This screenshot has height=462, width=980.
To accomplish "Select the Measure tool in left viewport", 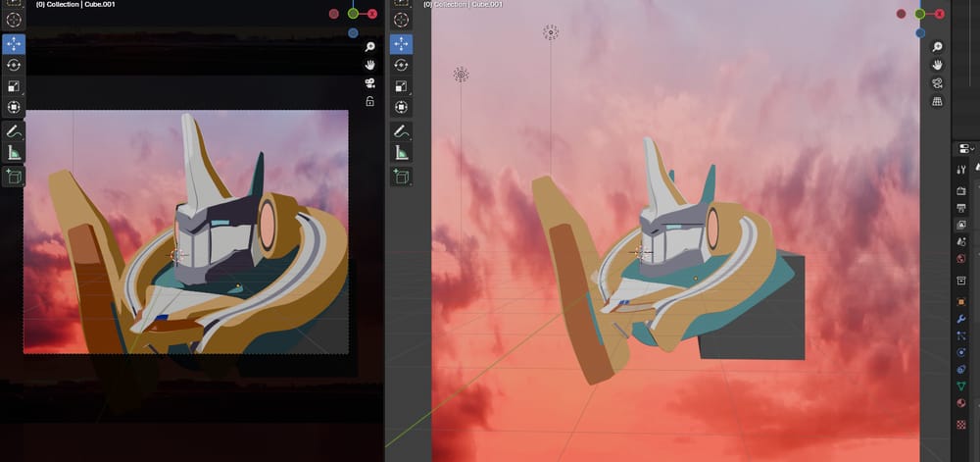I will pos(14,153).
